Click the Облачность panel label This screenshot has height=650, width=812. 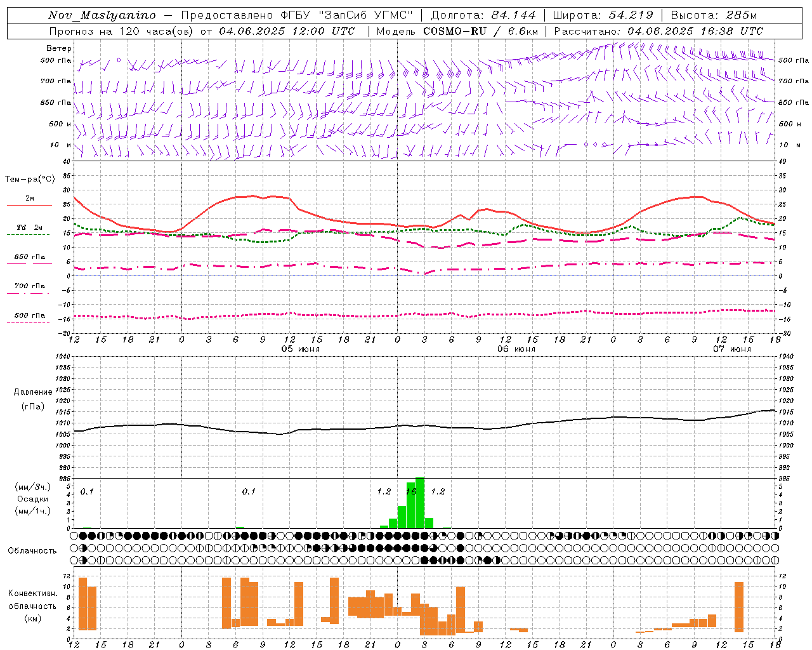(x=32, y=551)
